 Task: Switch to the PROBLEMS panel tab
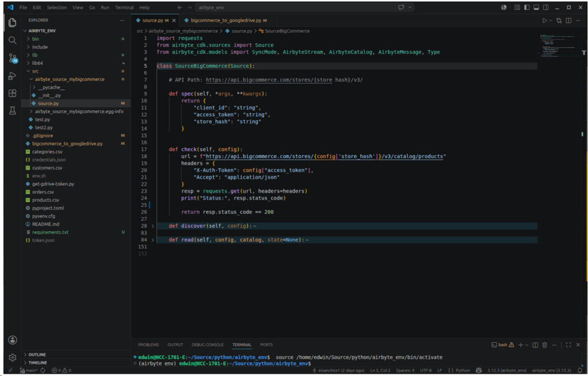click(148, 345)
